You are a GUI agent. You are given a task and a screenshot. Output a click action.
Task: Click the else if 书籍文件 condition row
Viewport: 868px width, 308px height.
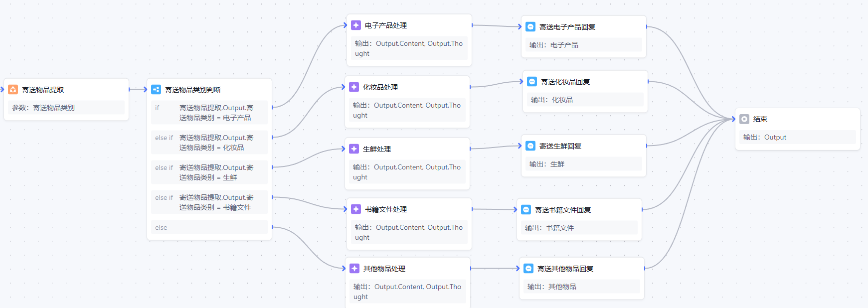pos(209,202)
